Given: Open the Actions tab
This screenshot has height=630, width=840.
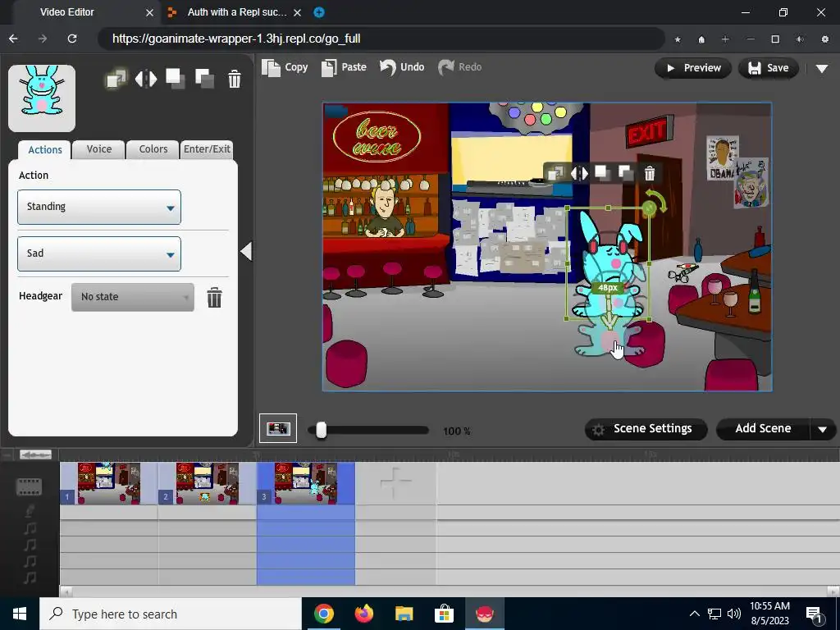Looking at the screenshot, I should [45, 149].
